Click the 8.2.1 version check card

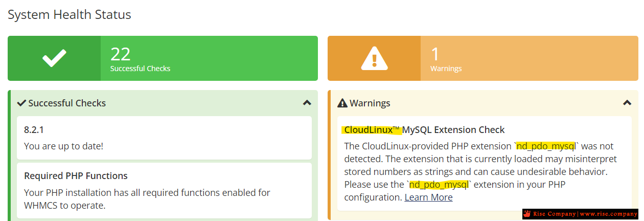click(164, 138)
